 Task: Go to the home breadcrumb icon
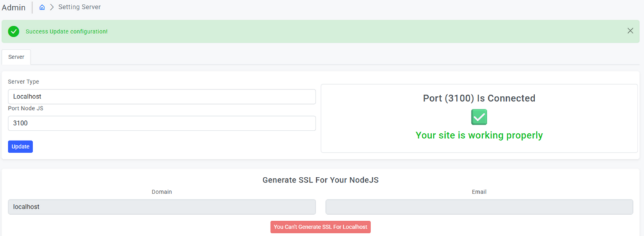pos(42,7)
